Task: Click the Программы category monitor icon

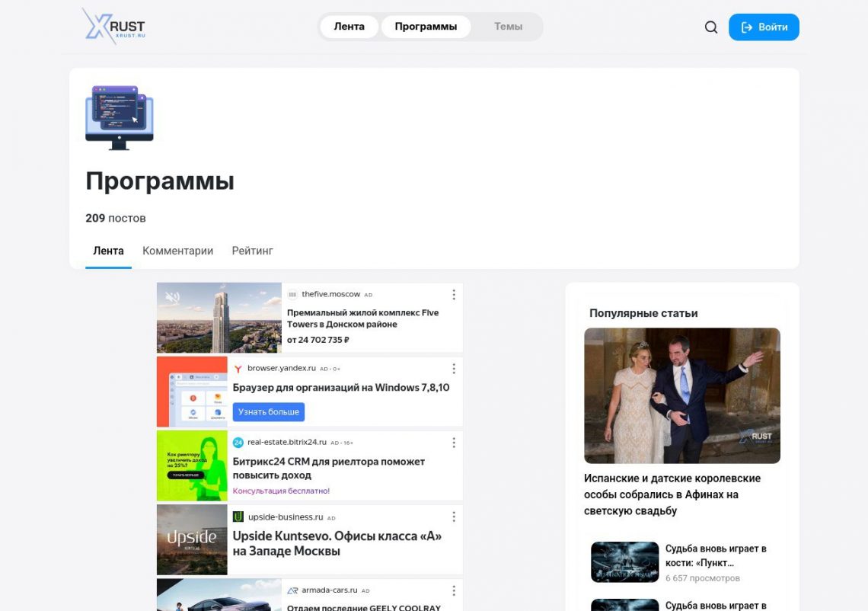Action: (119, 117)
